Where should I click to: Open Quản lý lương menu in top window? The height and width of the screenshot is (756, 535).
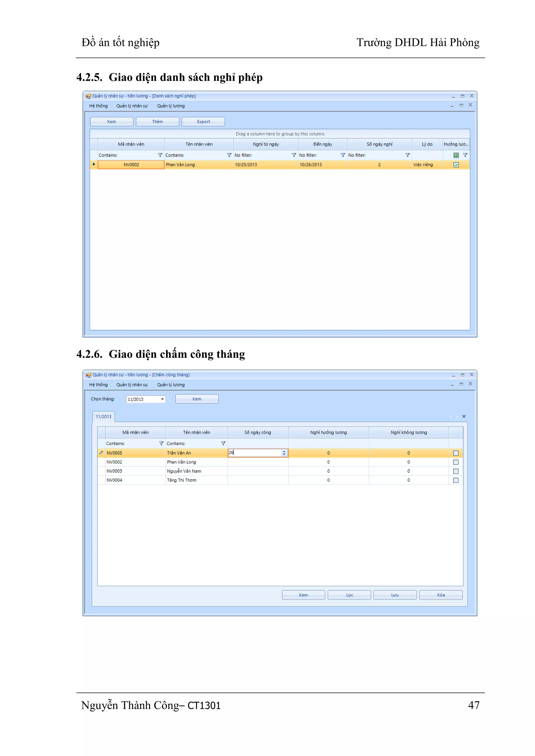pos(171,106)
